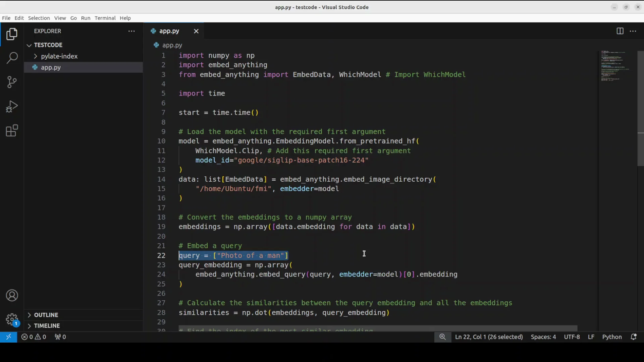The width and height of the screenshot is (644, 362).
Task: Click the errors and warnings indicator
Action: point(34,337)
